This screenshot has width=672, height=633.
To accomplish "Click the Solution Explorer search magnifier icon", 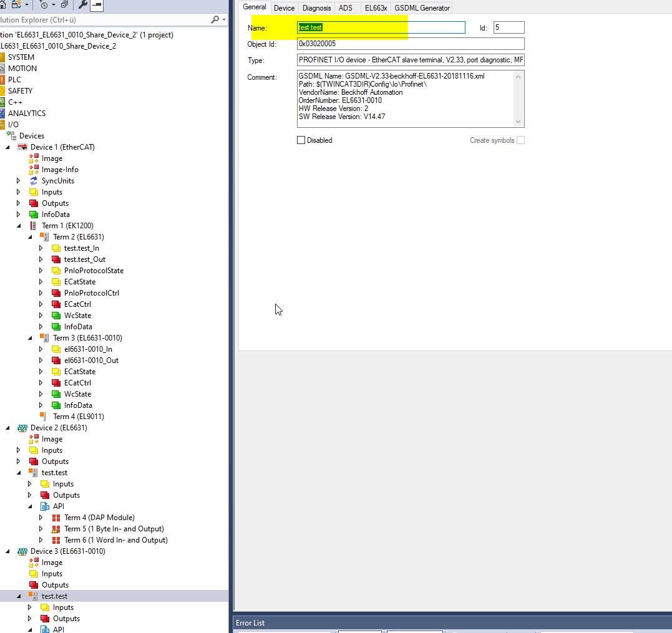I will click(x=215, y=20).
